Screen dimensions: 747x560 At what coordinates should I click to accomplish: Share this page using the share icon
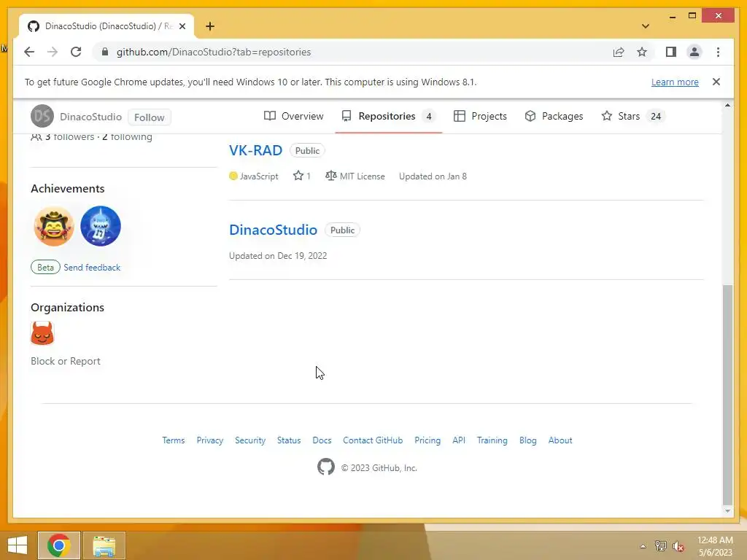[x=619, y=52]
